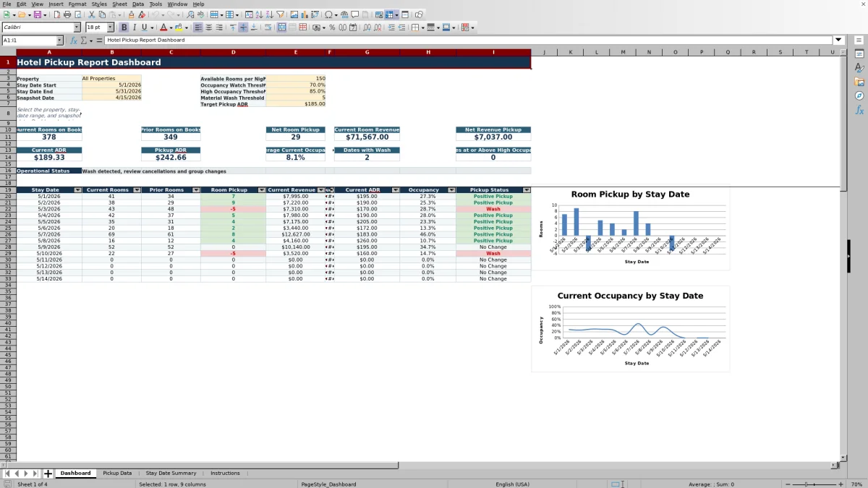868x488 pixels.
Task: Toggle Underline formatting button
Action: [145, 27]
